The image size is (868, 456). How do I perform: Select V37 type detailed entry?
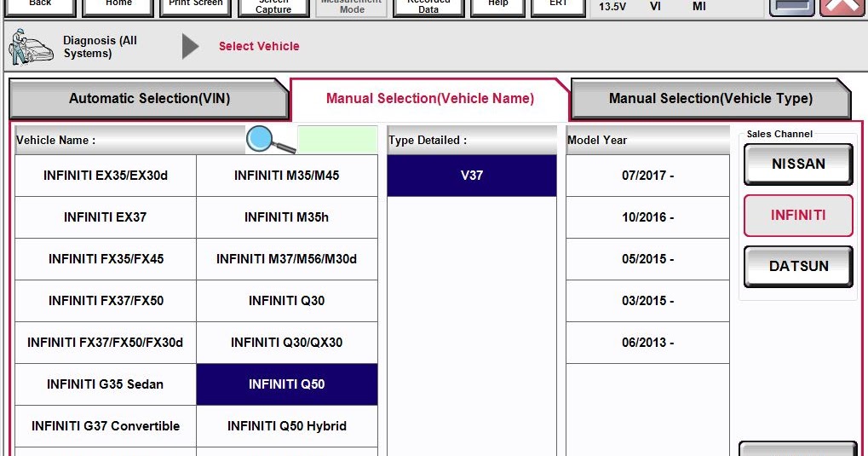click(472, 176)
